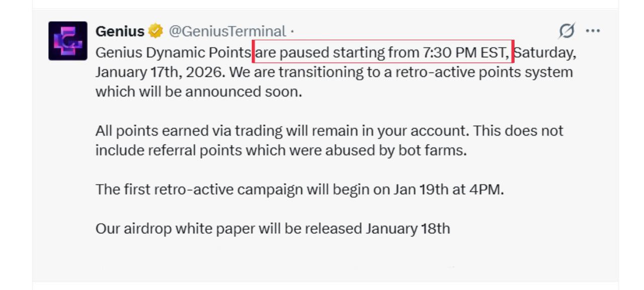Click the "January 18th" release date
Image resolution: width=644 pixels, height=290 pixels.
408,229
